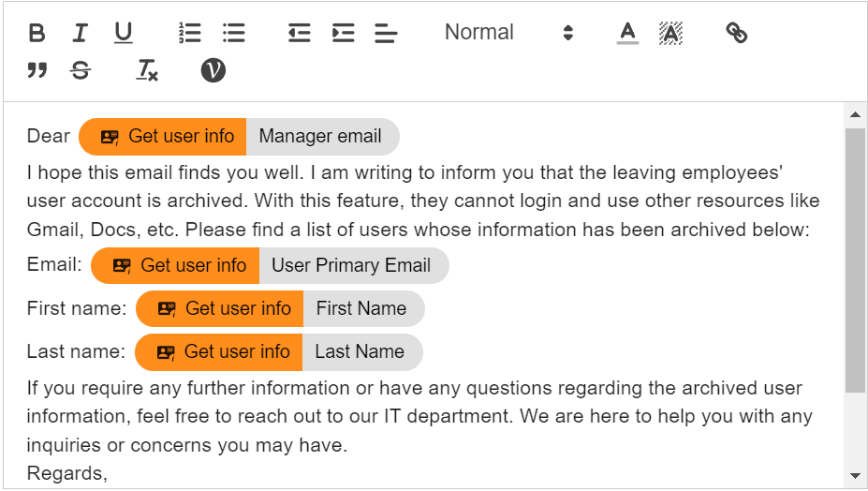
Task: Clear text formatting
Action: coord(147,71)
